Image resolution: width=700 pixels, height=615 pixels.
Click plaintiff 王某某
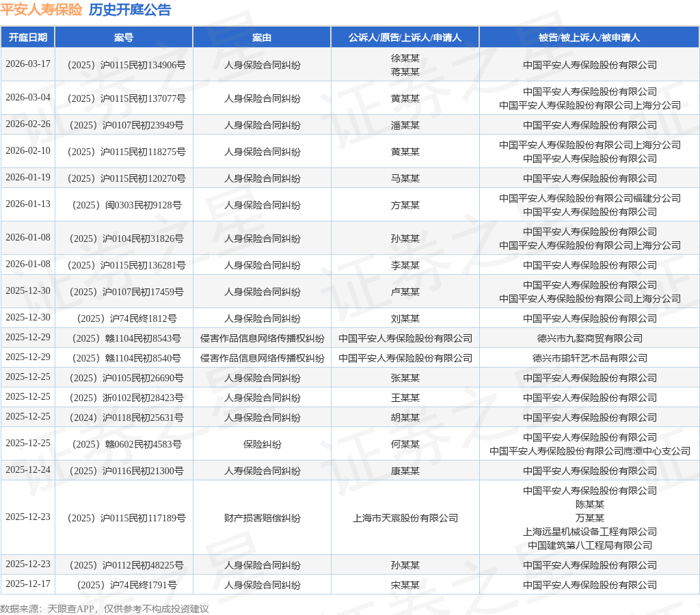click(405, 398)
